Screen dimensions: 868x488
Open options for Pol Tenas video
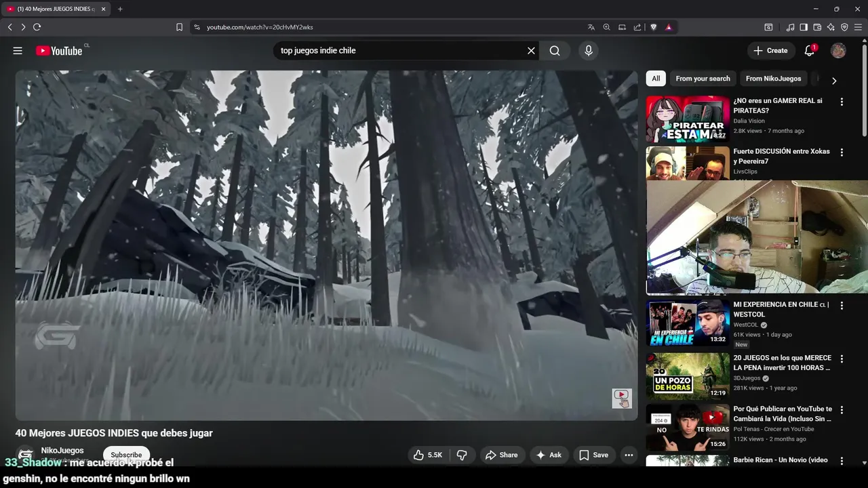[x=842, y=410]
